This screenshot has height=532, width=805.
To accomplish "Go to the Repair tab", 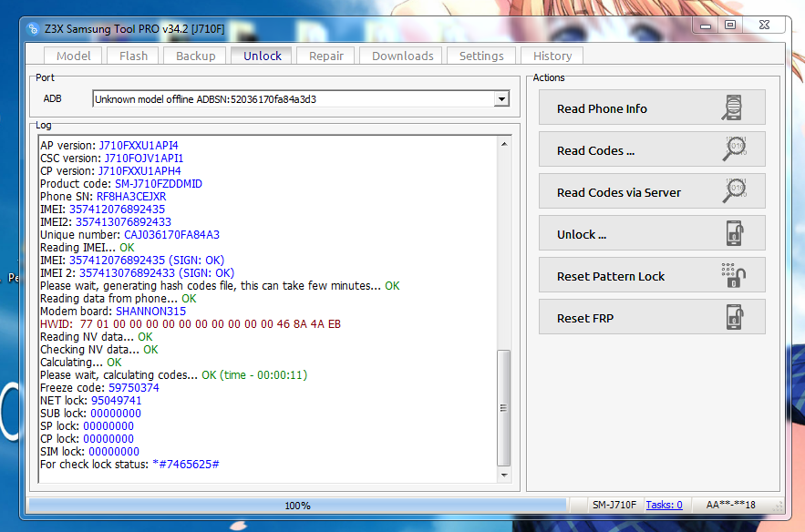I will click(x=326, y=56).
